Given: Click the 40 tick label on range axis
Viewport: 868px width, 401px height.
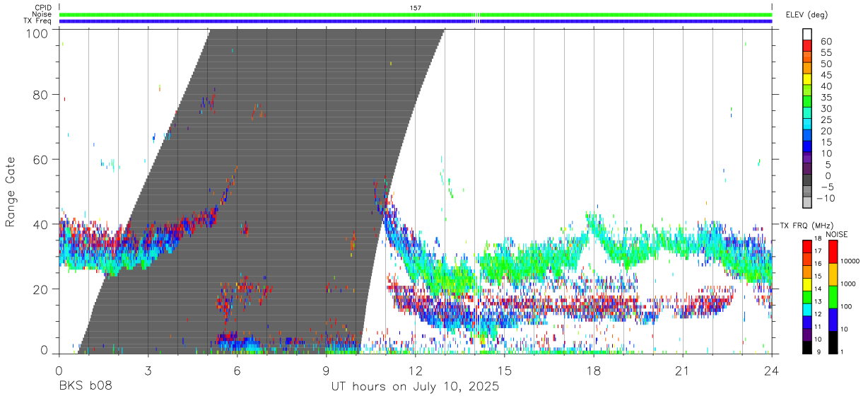Looking at the screenshot, I should (41, 224).
